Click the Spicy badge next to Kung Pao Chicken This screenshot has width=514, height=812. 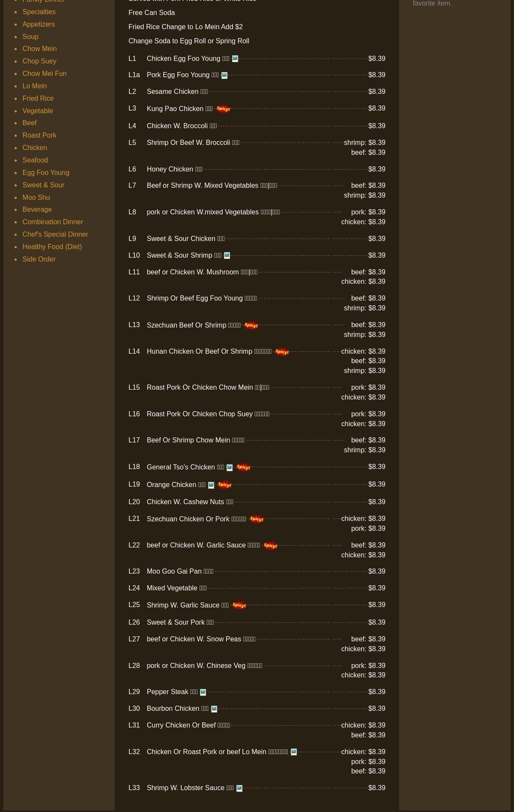[223, 109]
